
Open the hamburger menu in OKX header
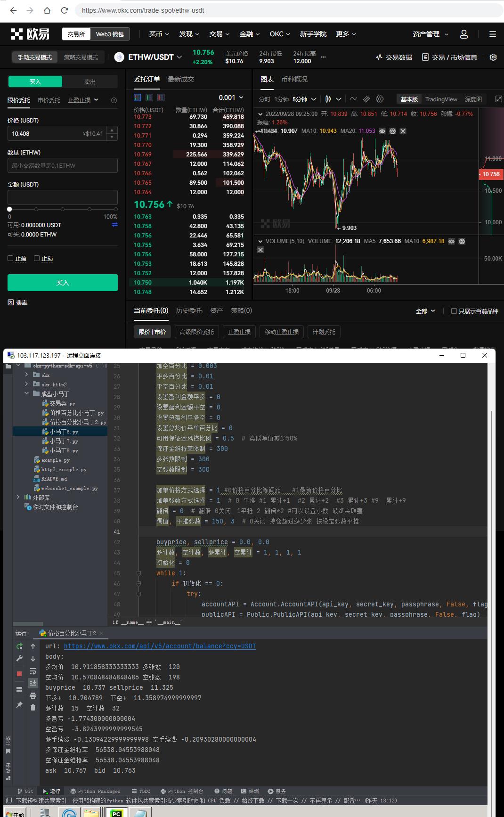click(493, 34)
